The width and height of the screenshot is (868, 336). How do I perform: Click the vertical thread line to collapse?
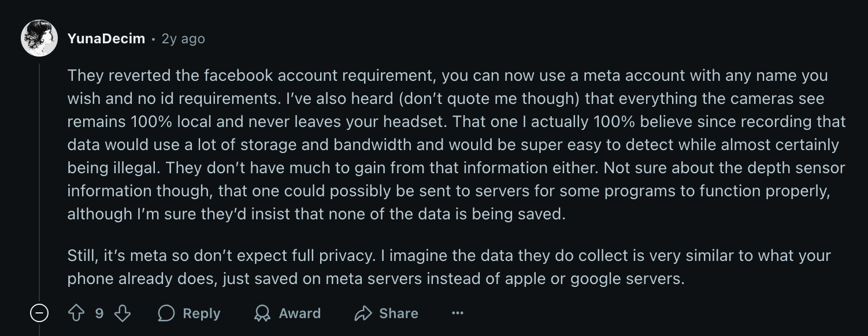point(39,173)
